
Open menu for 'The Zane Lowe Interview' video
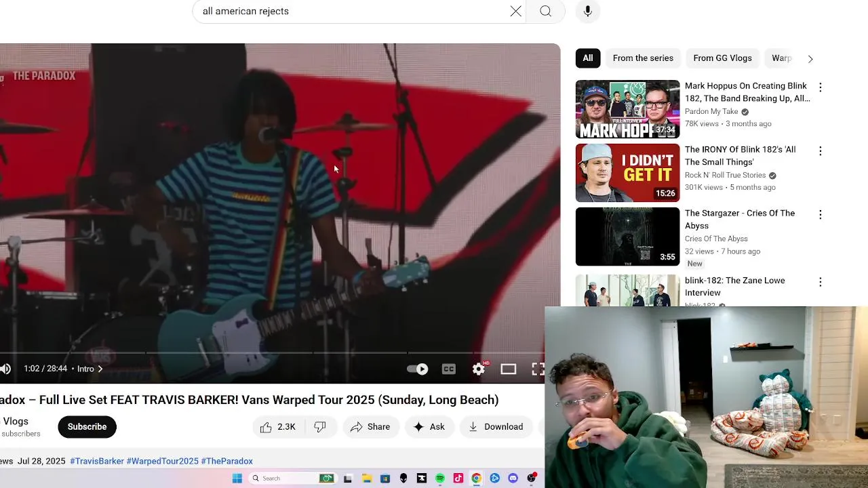point(821,282)
